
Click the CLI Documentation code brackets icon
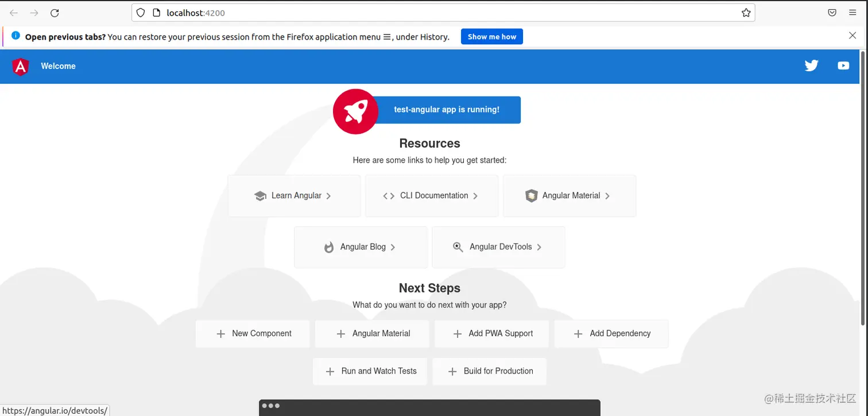pos(389,196)
